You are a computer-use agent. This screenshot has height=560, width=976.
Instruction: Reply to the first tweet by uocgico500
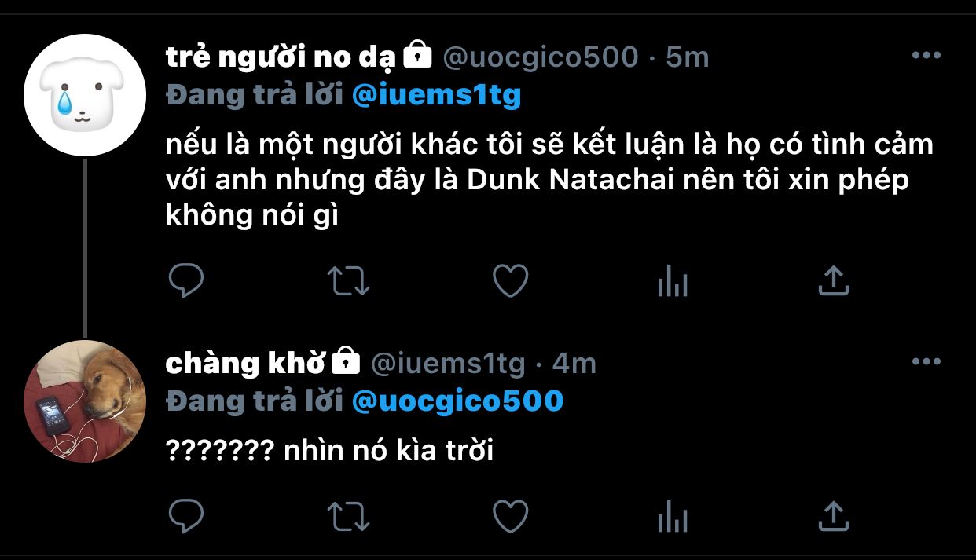(x=186, y=280)
